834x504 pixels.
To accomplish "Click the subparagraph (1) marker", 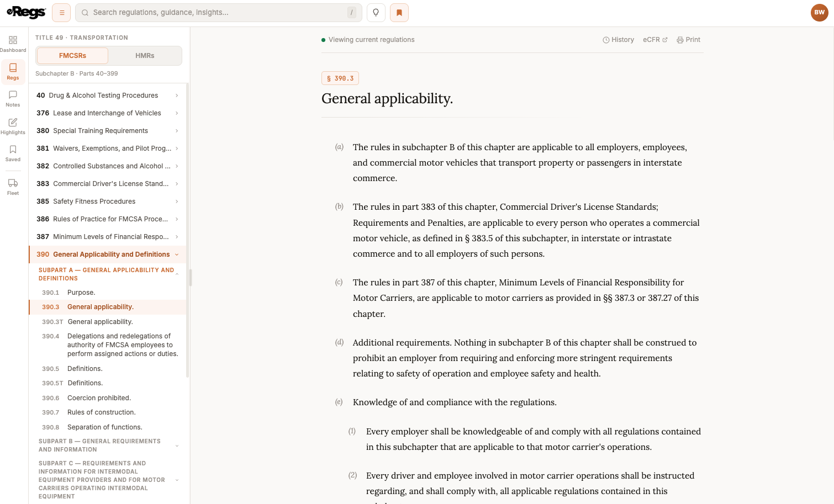I will tap(352, 431).
